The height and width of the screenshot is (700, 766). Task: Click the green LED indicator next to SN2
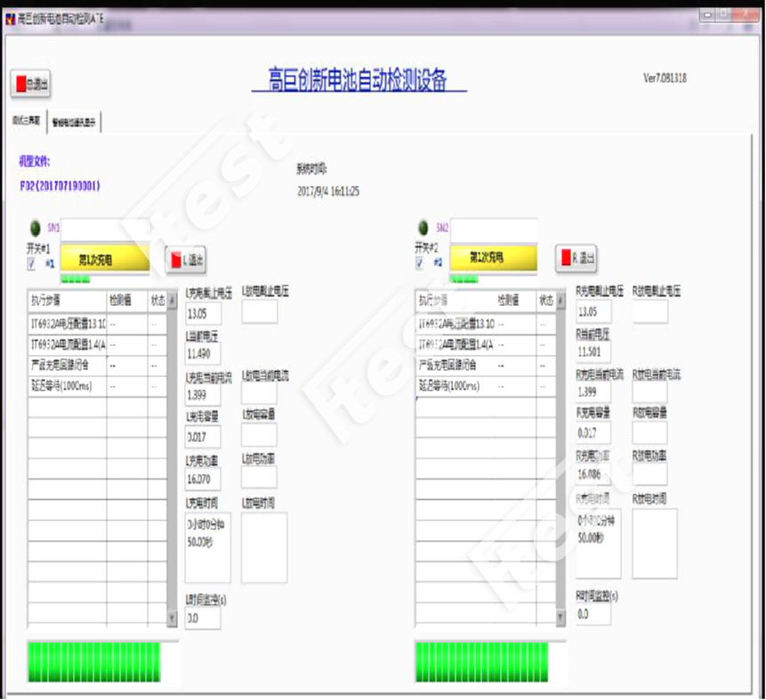pyautogui.click(x=423, y=228)
